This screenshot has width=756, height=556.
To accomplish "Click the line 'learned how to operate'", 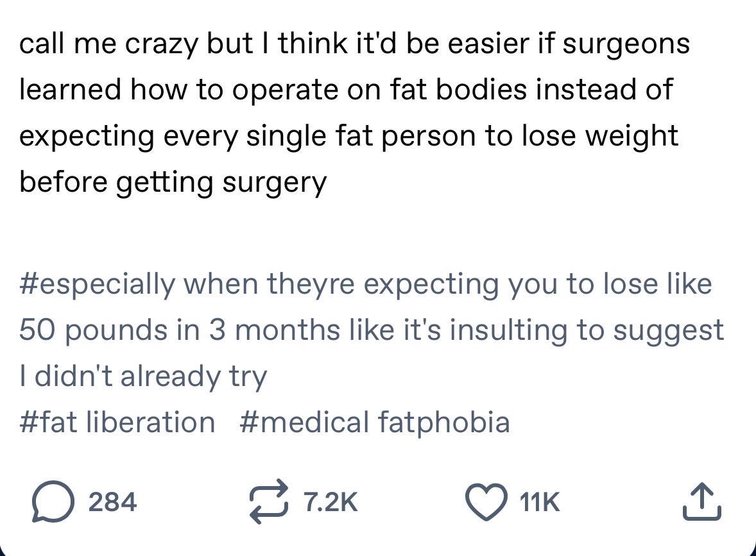I will (346, 90).
